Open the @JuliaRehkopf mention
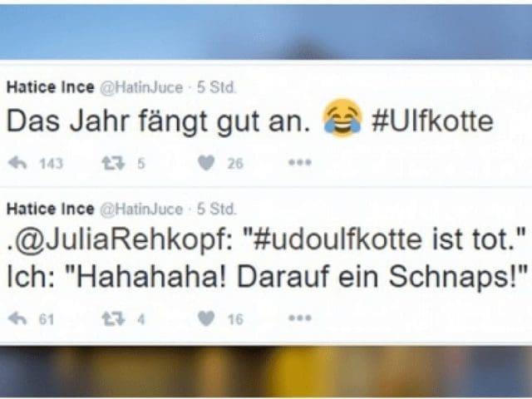532x399 pixels. click(x=120, y=241)
